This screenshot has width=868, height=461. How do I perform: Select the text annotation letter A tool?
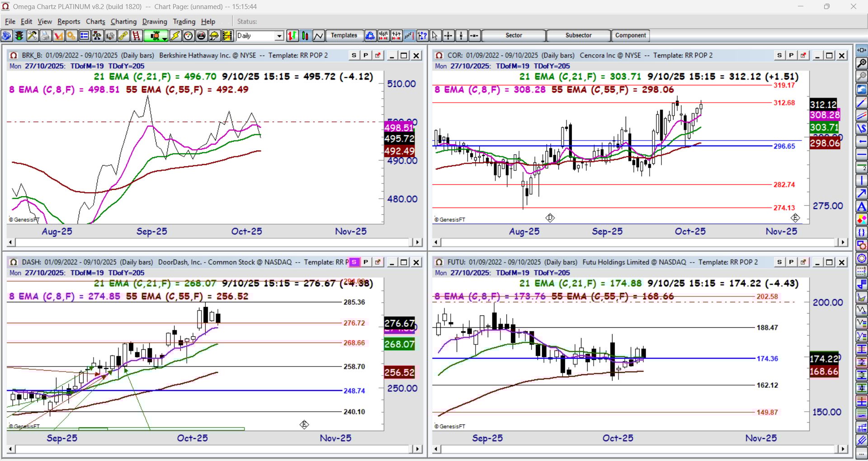point(862,207)
